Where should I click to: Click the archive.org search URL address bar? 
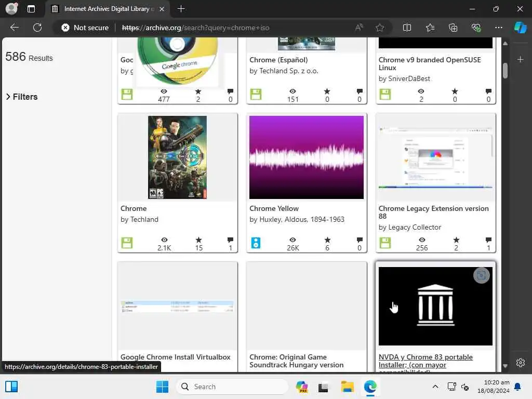click(x=195, y=28)
